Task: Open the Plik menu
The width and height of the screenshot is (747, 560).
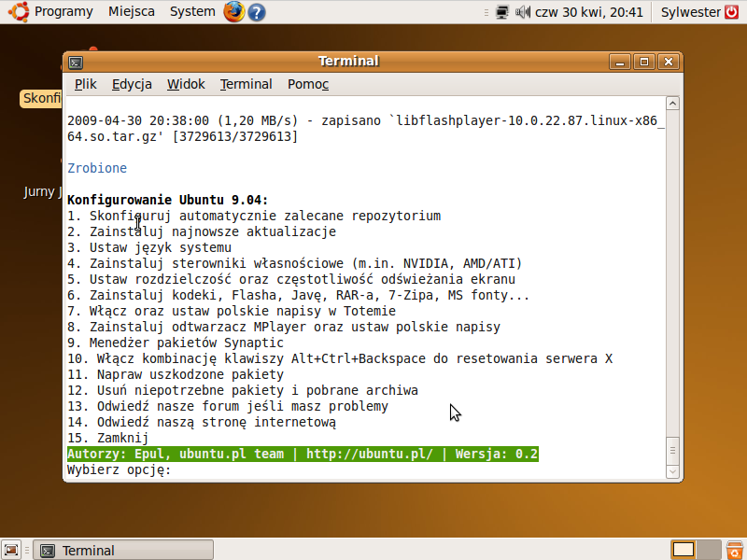Action: (x=86, y=84)
